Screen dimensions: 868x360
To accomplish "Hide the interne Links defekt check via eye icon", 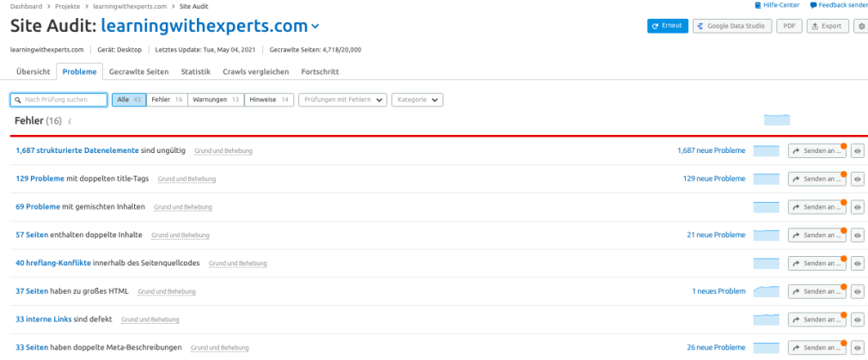I will 858,320.
